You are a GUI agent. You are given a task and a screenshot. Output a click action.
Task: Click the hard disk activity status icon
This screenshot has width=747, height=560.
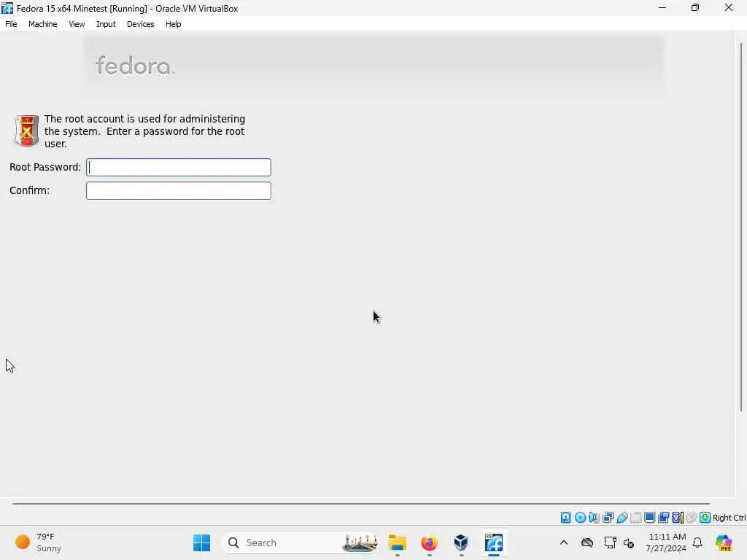pyautogui.click(x=565, y=518)
